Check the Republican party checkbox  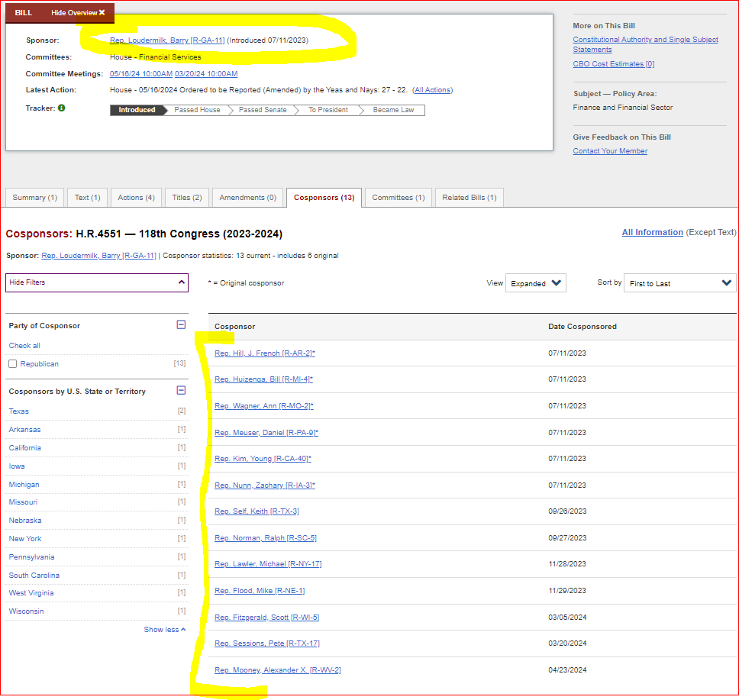(x=13, y=364)
